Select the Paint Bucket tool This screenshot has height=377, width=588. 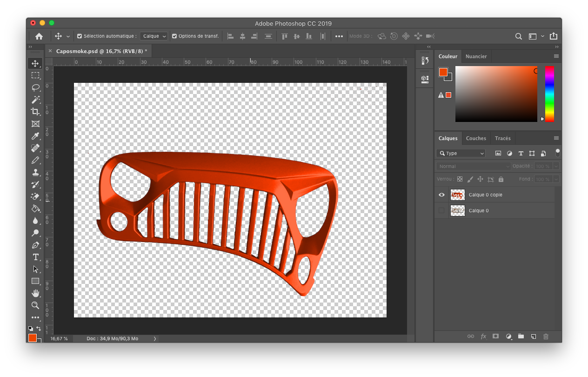pyautogui.click(x=35, y=209)
